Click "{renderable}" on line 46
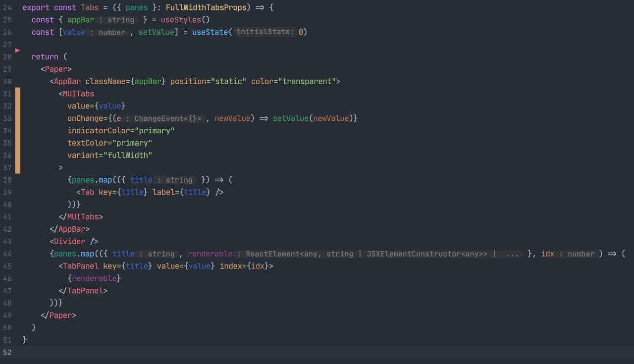The width and height of the screenshot is (634, 364). tap(94, 278)
